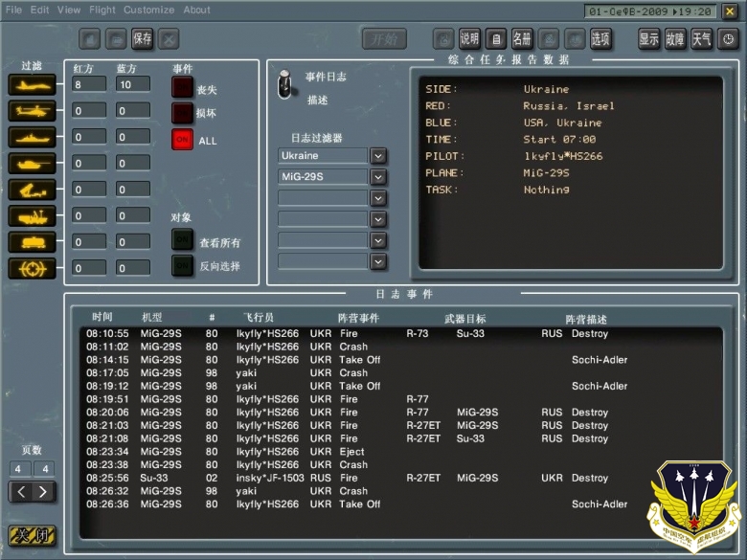Open the File menu
Image resolution: width=747 pixels, height=560 pixels.
13,10
